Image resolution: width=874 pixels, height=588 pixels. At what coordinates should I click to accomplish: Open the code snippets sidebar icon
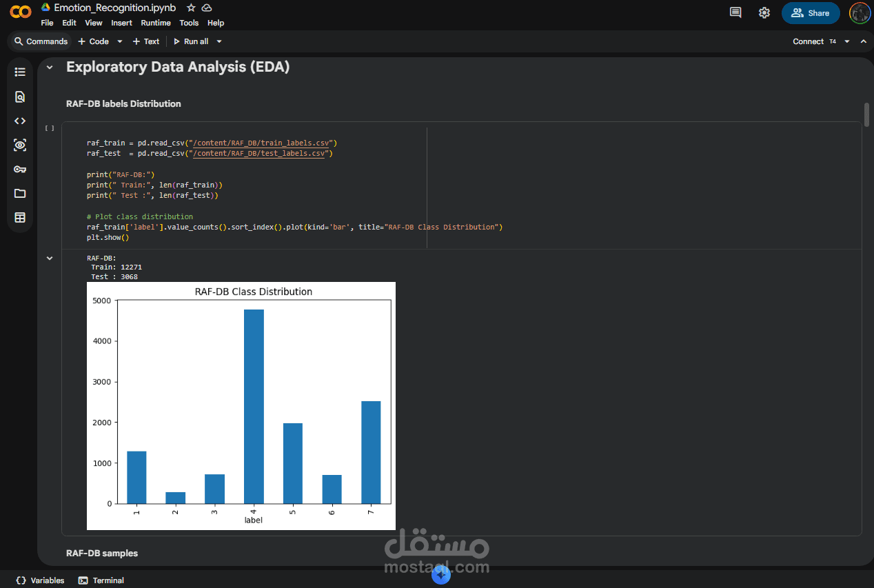point(20,121)
